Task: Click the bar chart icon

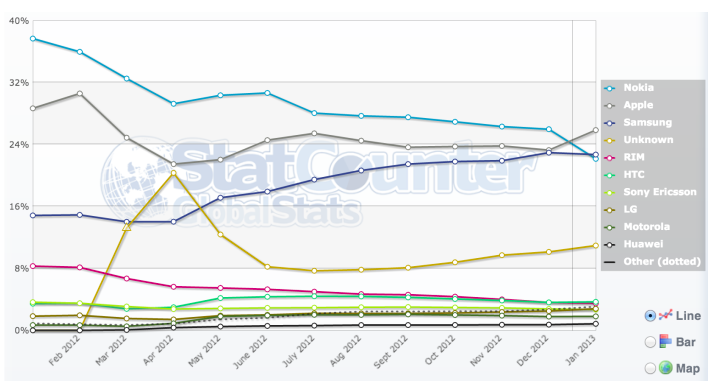Action: 665,342
